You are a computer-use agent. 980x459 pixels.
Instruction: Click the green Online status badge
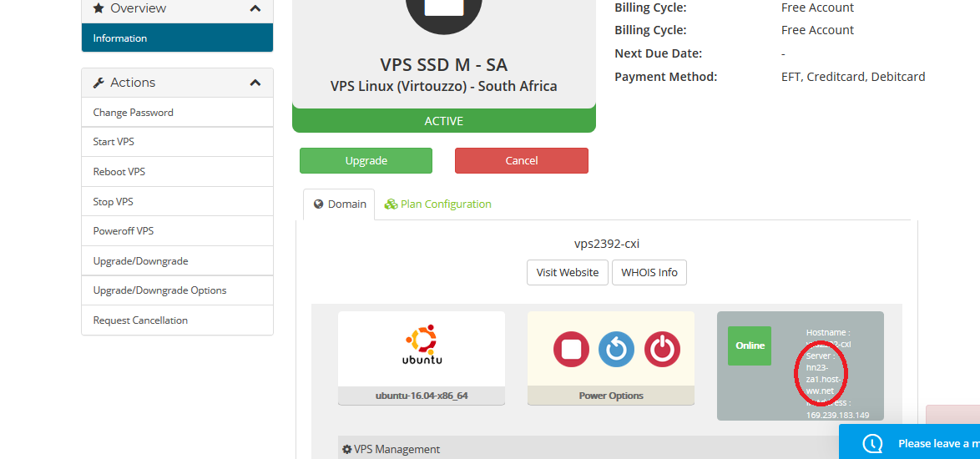(750, 346)
